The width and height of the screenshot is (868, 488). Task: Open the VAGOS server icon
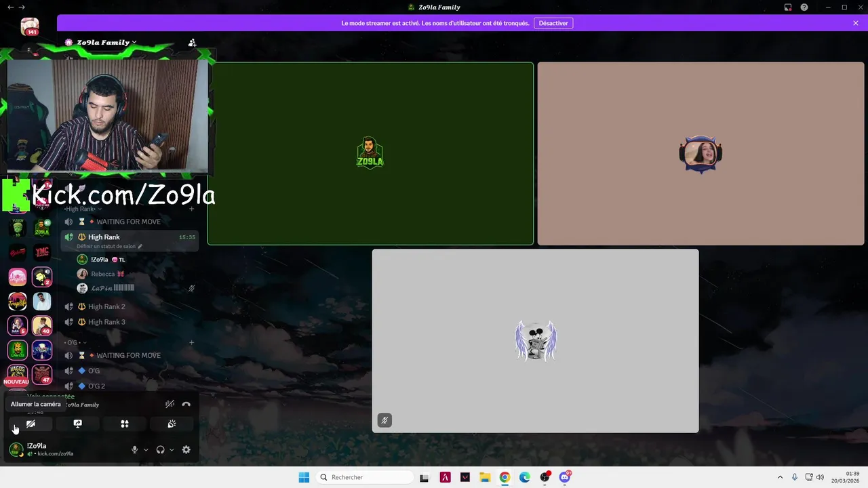click(x=18, y=373)
